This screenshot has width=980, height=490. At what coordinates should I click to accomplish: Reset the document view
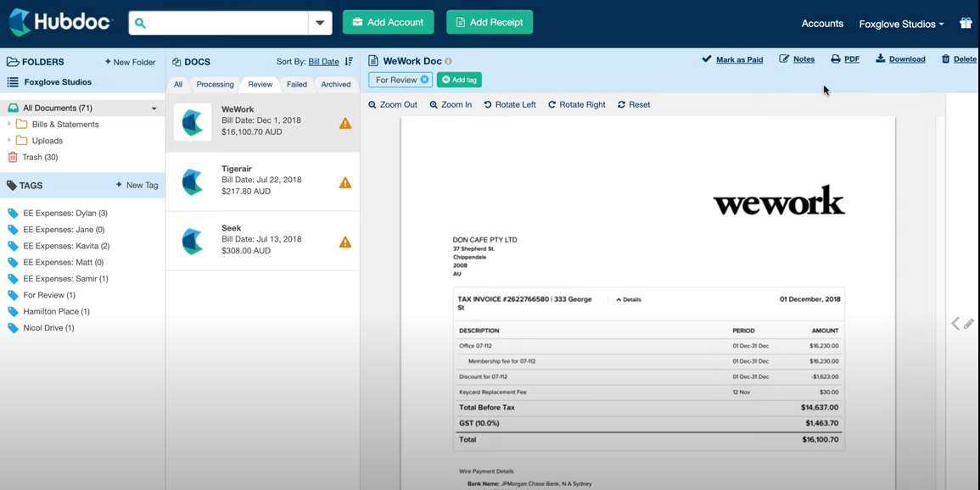tap(634, 105)
